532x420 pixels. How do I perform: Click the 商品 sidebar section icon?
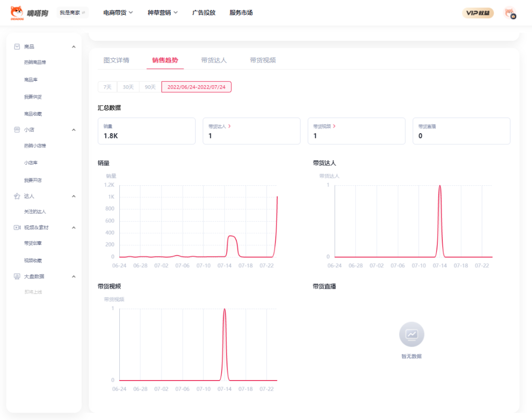(x=17, y=47)
